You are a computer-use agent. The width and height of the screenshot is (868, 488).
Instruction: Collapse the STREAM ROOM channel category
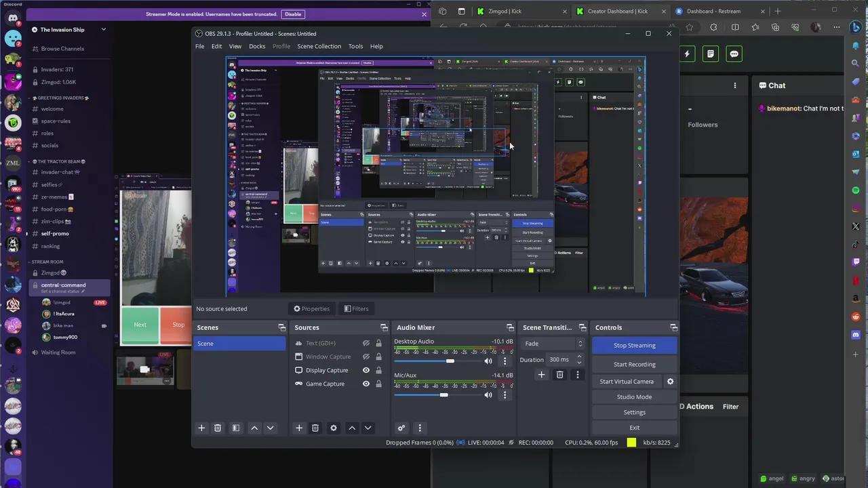[47, 262]
